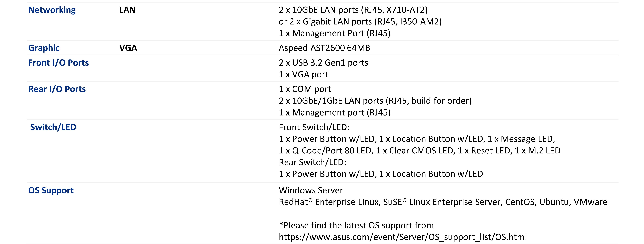Click the Aspeed AST2600 64MB text
Image resolution: width=644 pixels, height=244 pixels.
click(324, 48)
